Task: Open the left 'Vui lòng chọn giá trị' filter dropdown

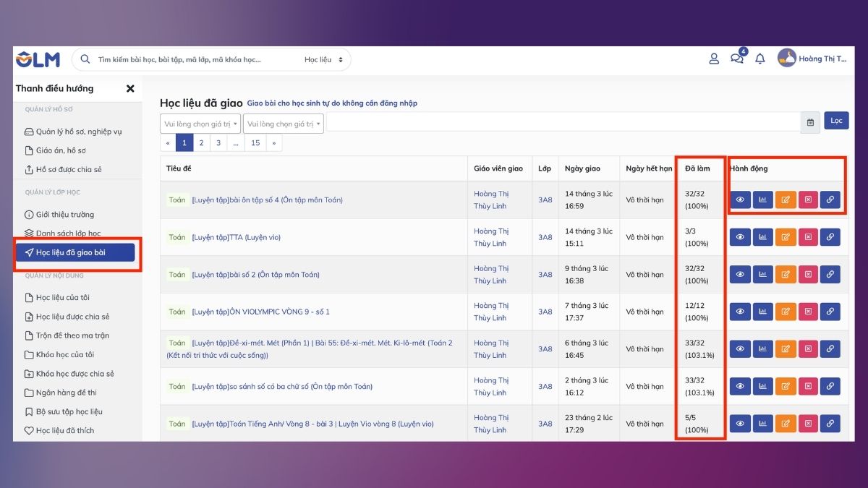Action: (x=200, y=124)
